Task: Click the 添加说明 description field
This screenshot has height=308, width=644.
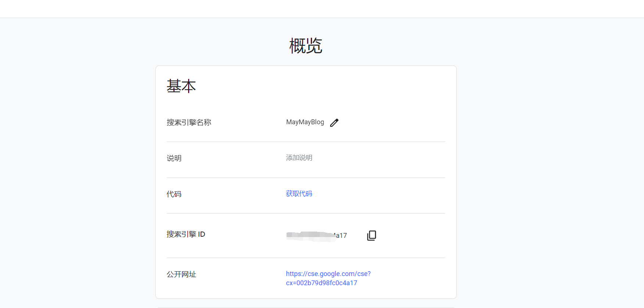Action: 299,158
